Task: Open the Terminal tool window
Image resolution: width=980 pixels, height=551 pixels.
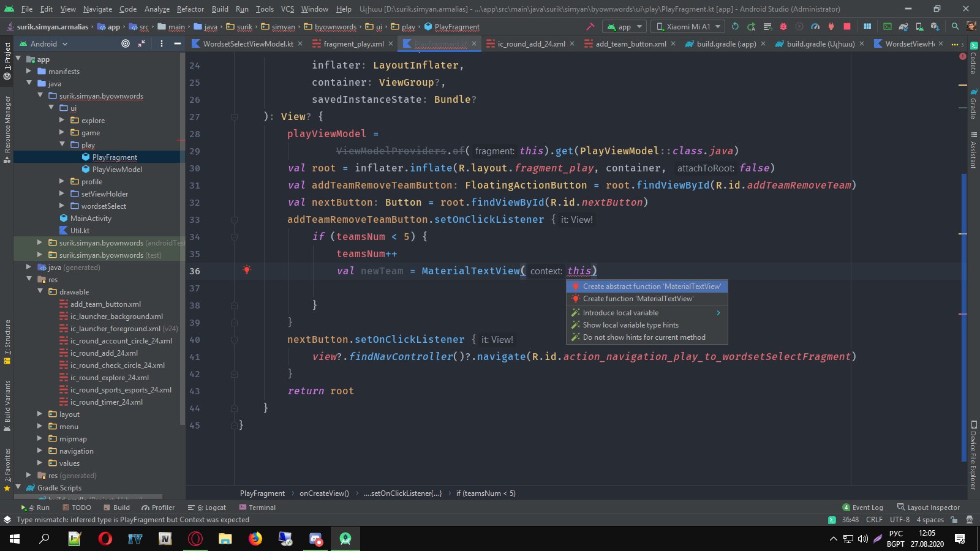Action: coord(258,508)
